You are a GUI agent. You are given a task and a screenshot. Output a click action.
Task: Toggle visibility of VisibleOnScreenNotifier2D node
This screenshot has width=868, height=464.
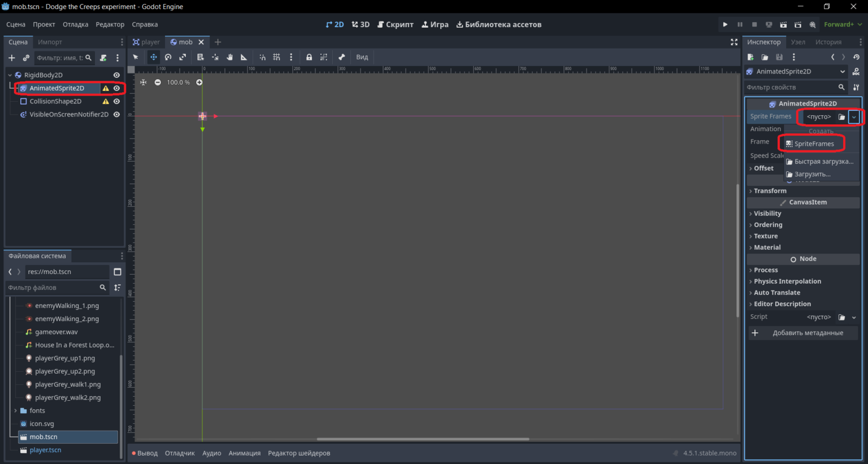(116, 115)
